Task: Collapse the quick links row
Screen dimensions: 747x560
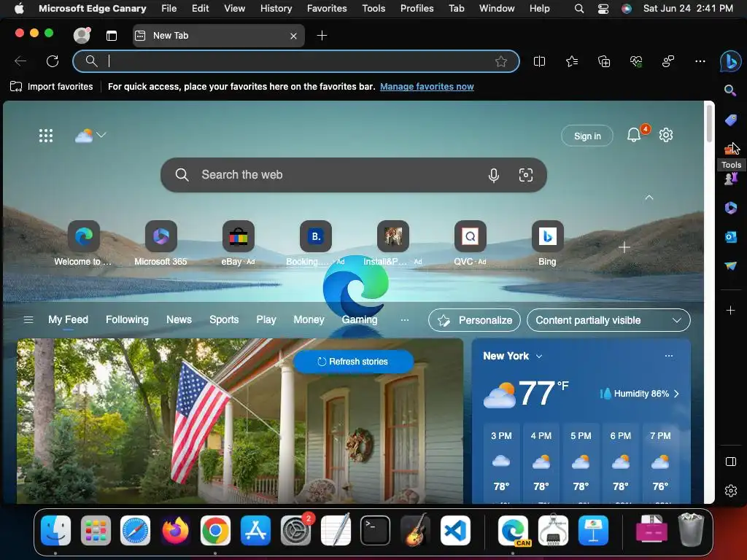Action: 649,197
